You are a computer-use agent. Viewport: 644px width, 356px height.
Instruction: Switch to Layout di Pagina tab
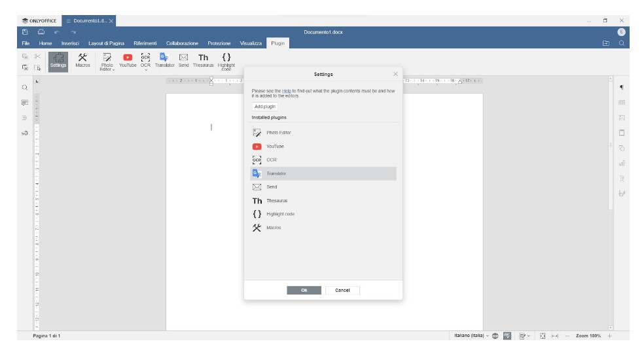pos(107,43)
